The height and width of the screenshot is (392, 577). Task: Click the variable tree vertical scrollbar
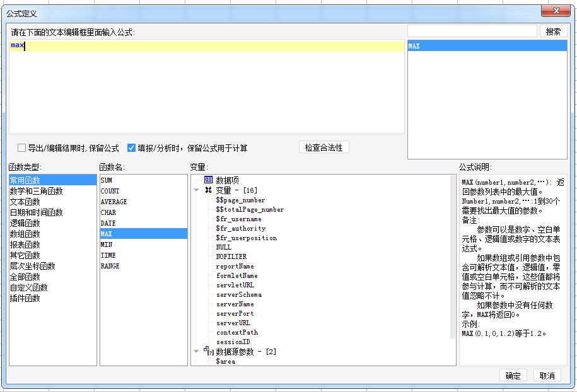[x=453, y=257]
